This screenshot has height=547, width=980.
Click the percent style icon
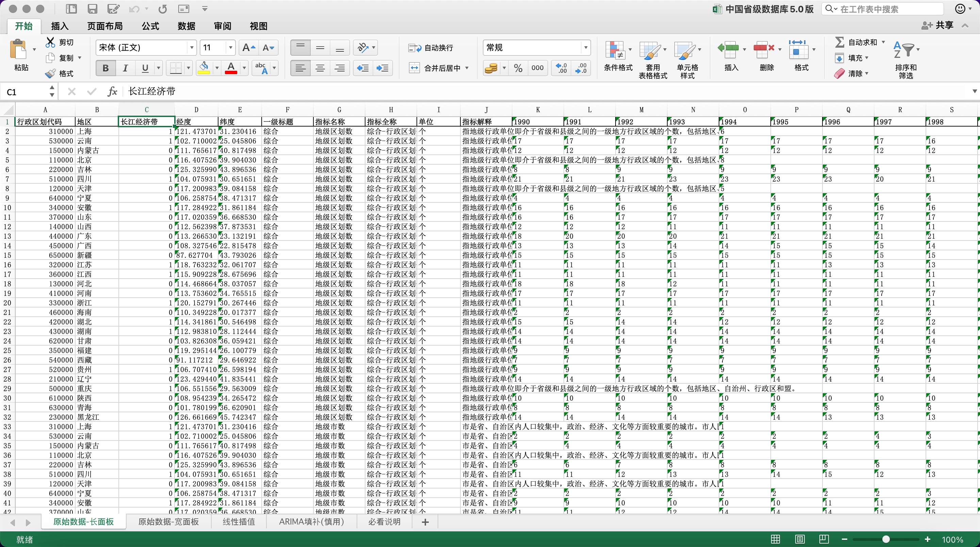(x=518, y=68)
